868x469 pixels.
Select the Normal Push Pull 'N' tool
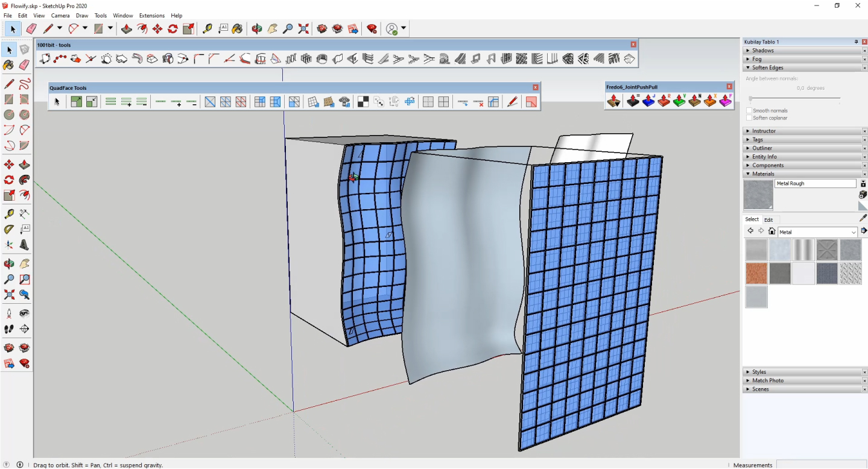click(694, 101)
